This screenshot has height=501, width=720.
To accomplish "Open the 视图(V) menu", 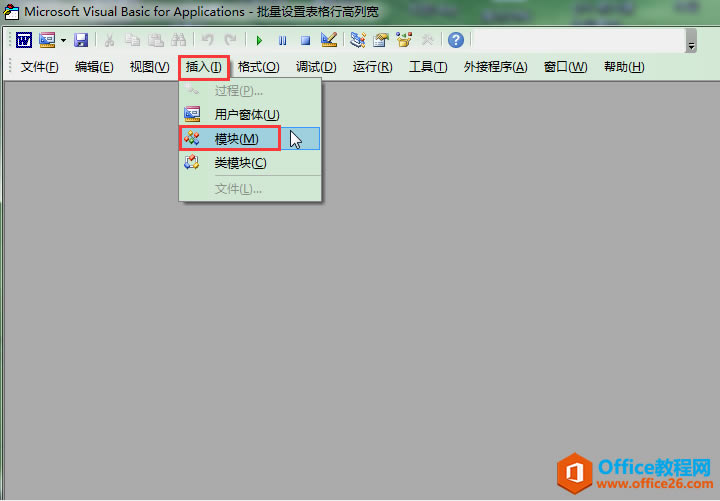I will tap(150, 67).
